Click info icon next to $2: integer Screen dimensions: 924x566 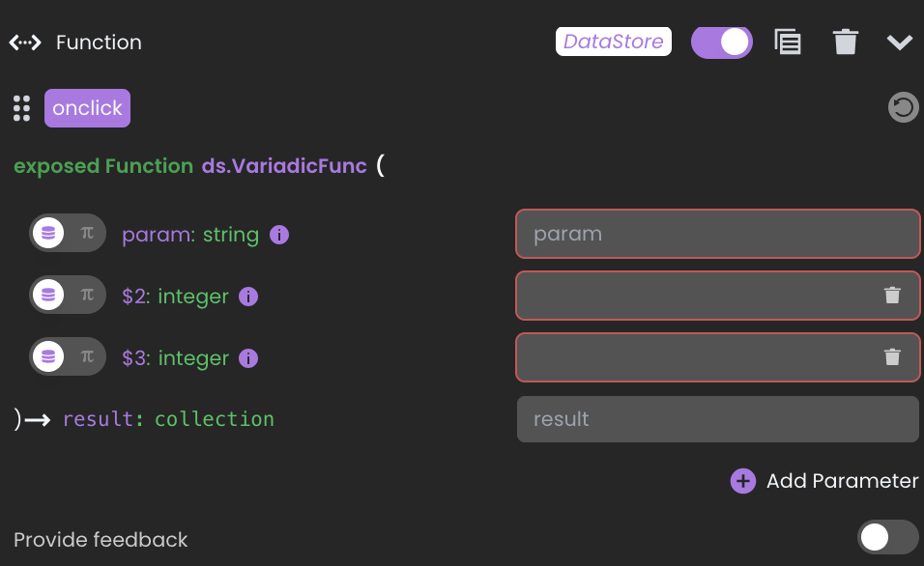(x=248, y=297)
